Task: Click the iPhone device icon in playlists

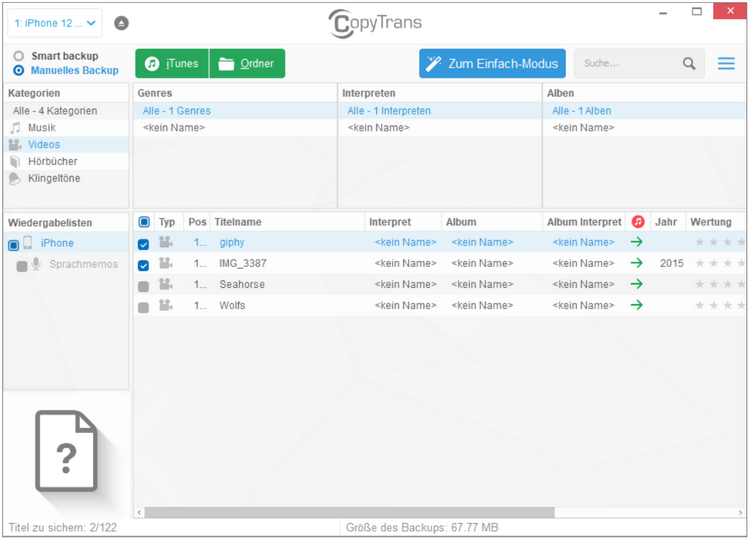Action: pos(28,243)
